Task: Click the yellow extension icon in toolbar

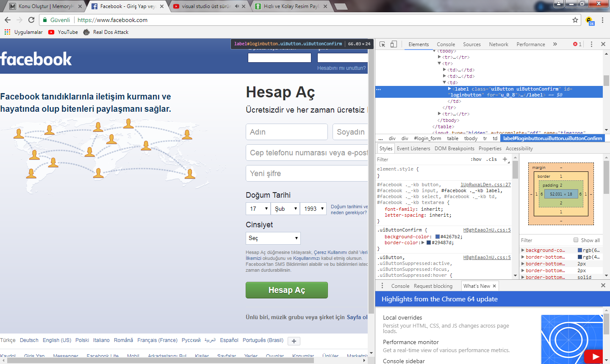Action: (589, 20)
